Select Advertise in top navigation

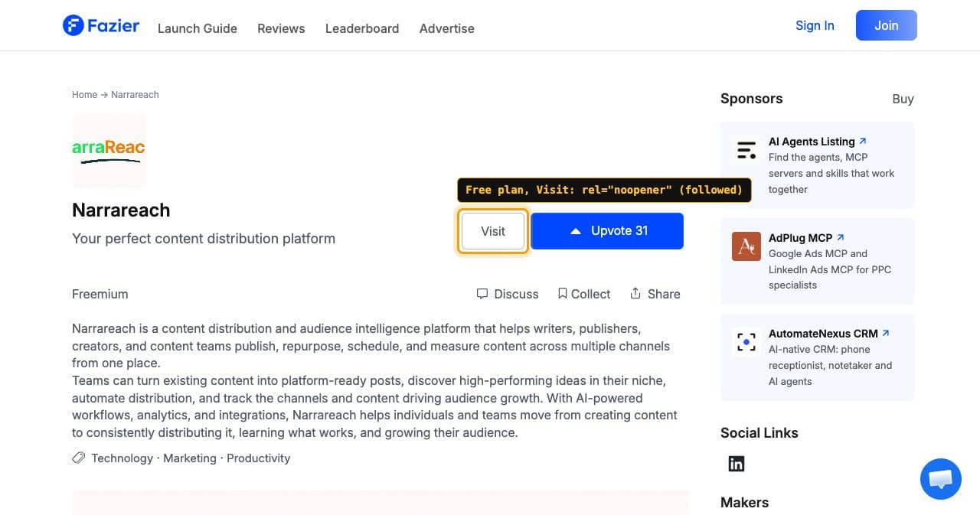pyautogui.click(x=447, y=28)
